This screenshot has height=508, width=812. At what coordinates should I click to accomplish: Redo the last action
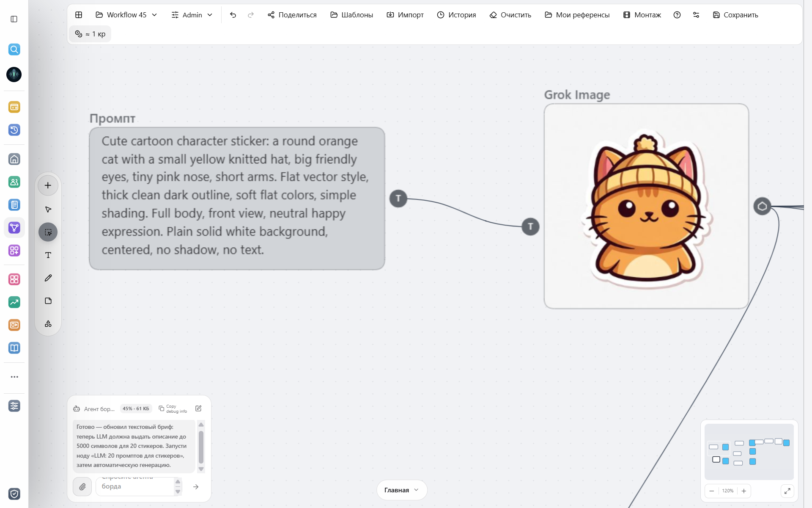point(251,15)
